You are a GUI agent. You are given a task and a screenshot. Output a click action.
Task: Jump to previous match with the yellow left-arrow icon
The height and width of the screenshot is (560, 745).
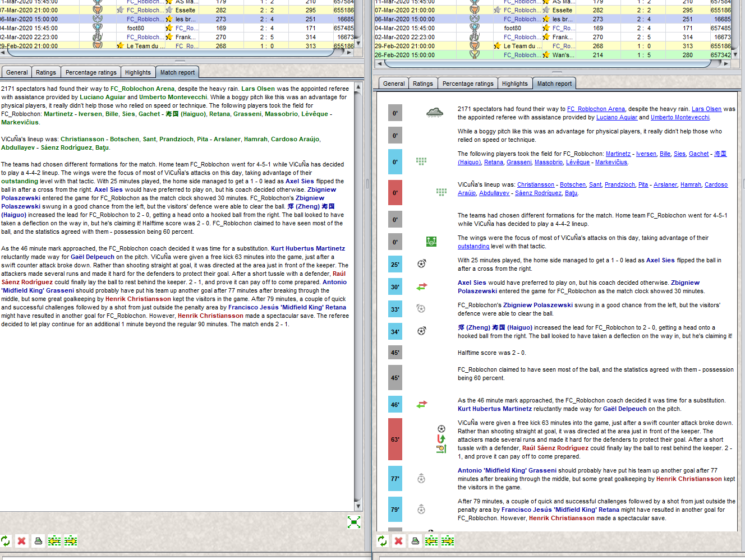coord(54,541)
